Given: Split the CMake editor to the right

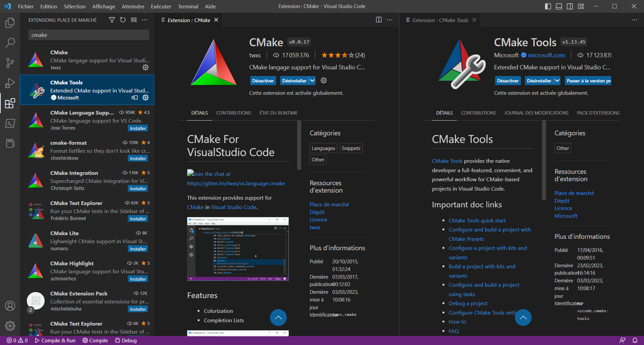Looking at the screenshot, I should [x=379, y=20].
